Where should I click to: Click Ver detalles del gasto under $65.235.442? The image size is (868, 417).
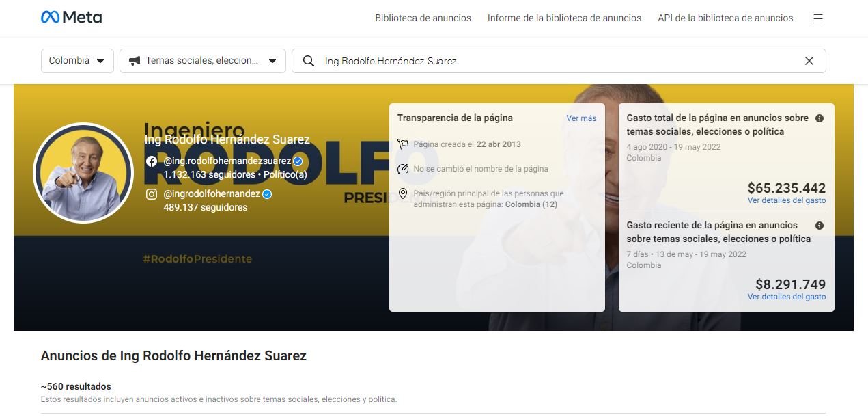coord(787,200)
